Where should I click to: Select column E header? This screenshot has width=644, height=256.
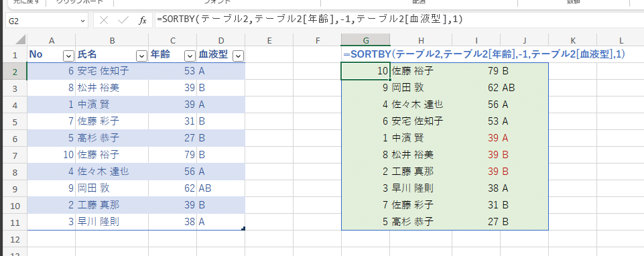tap(269, 40)
